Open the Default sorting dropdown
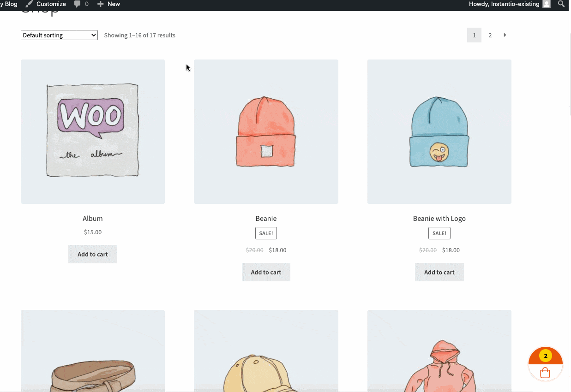571x392 pixels. [x=59, y=35]
